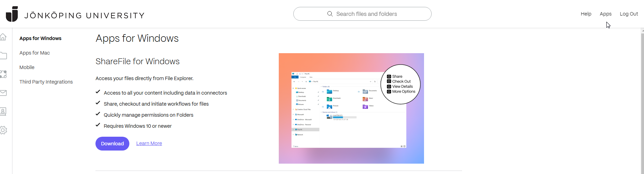Open Third Party Integrations section

pos(46,82)
